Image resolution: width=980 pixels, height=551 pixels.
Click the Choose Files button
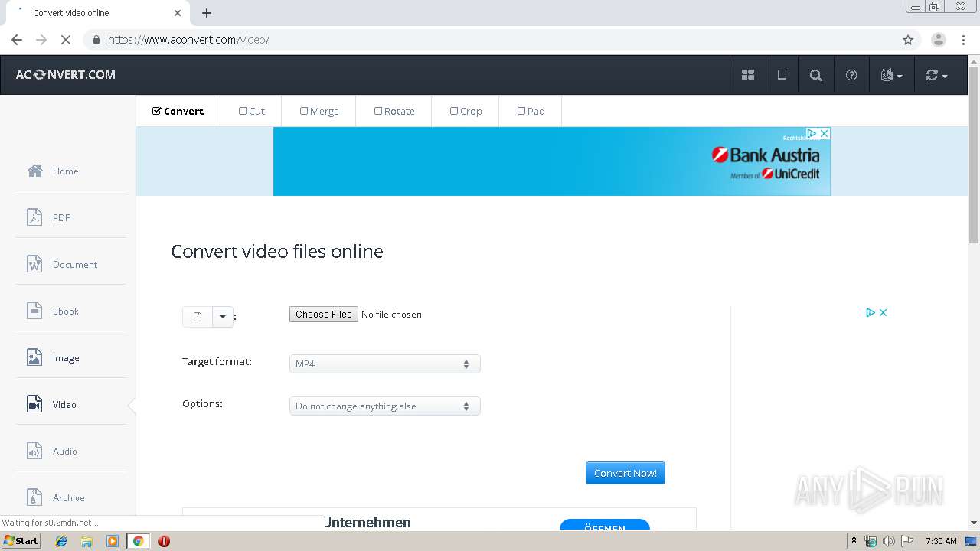(324, 315)
